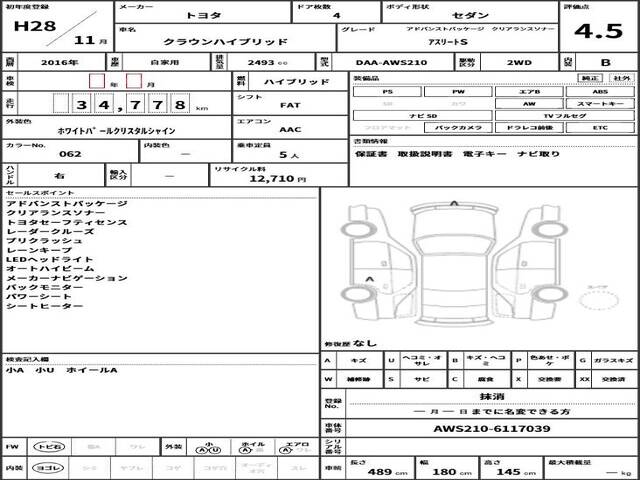Click the ETC equipment button
640x480 pixels.
click(x=599, y=129)
